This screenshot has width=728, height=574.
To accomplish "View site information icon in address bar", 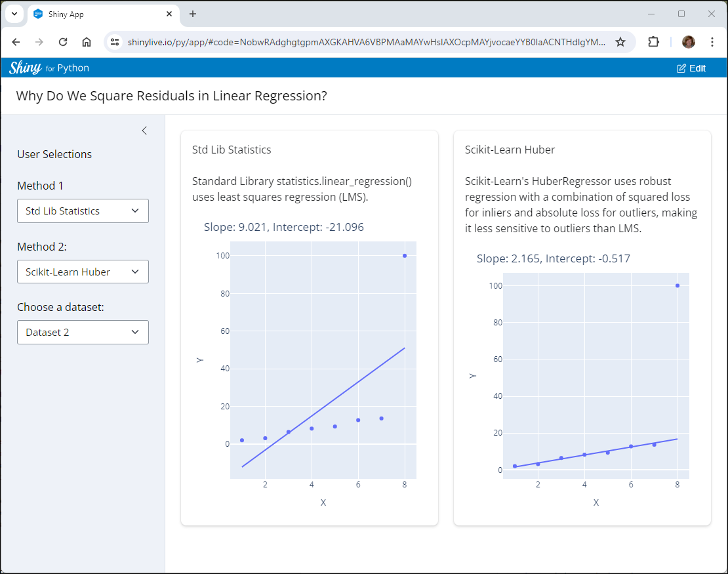I will (115, 42).
